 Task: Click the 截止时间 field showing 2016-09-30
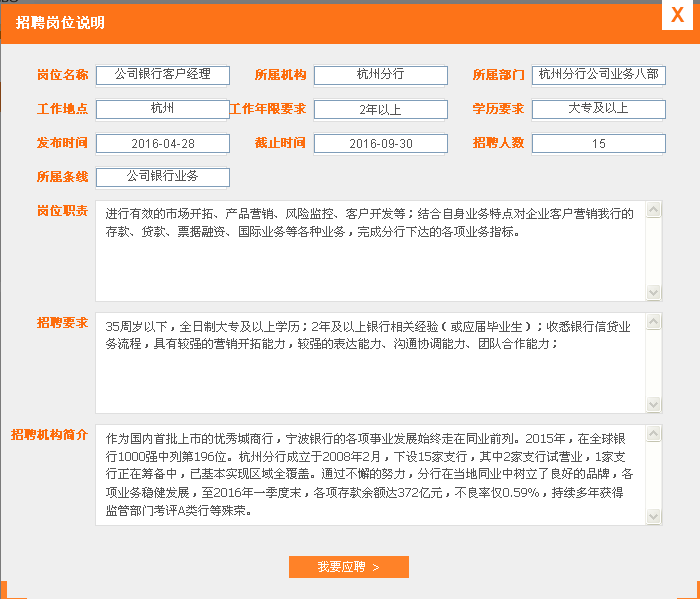pos(380,143)
